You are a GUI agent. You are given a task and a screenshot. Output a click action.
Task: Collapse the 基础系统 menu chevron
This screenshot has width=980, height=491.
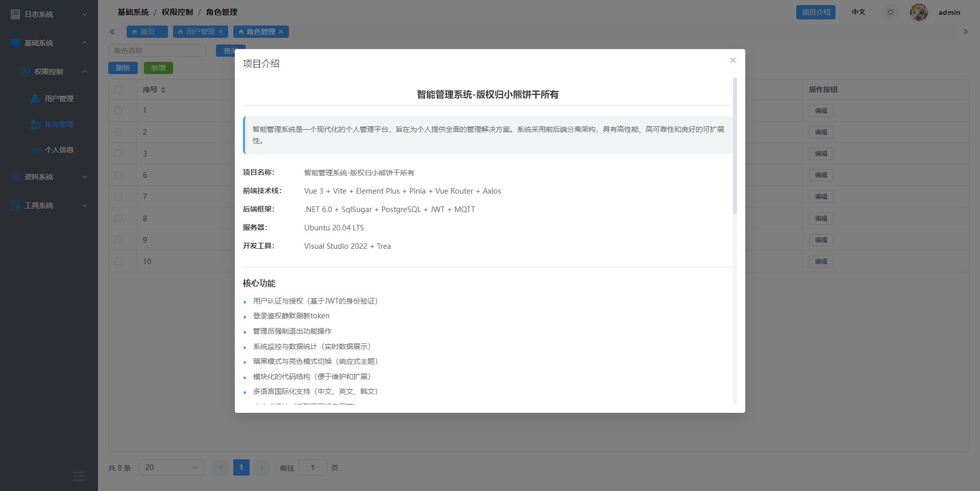85,43
